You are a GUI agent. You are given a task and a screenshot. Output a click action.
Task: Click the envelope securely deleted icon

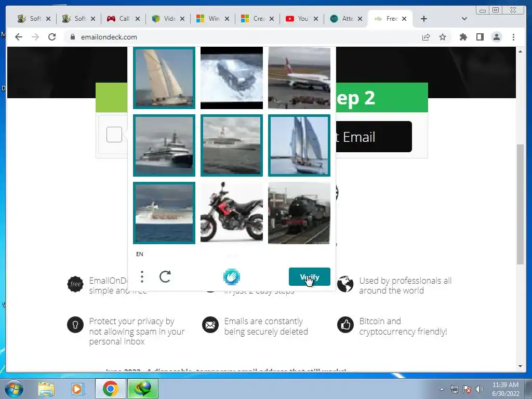click(x=210, y=325)
